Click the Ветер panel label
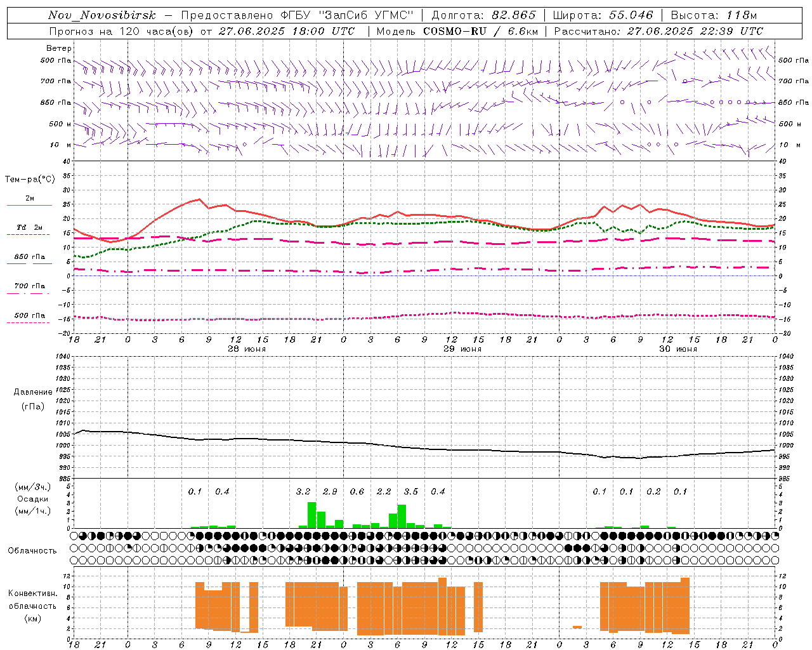The image size is (812, 650). pyautogui.click(x=59, y=48)
